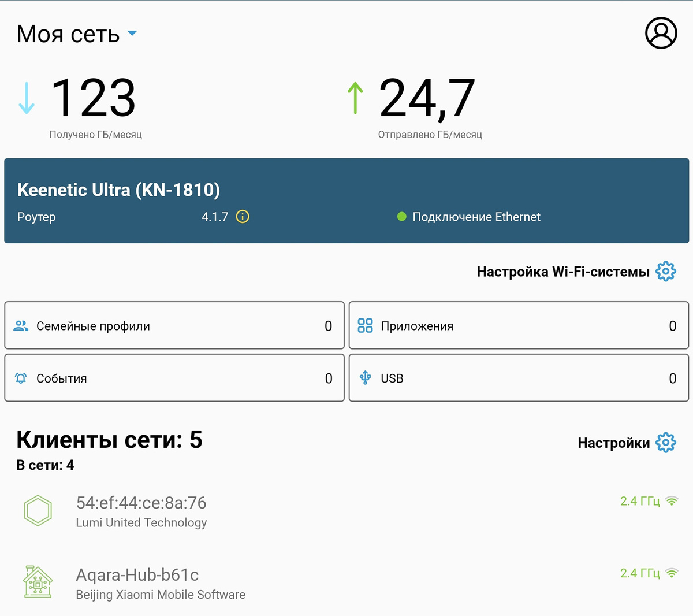Click the Роутер label in device banner
The image size is (693, 616).
(36, 217)
